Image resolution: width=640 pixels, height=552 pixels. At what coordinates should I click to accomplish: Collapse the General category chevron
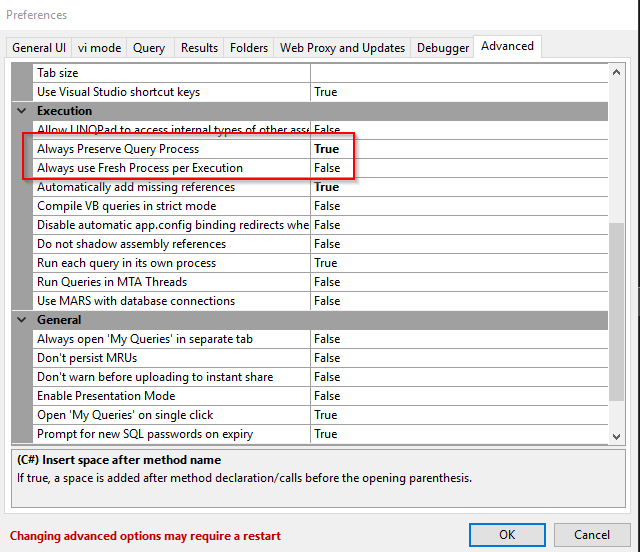point(22,320)
